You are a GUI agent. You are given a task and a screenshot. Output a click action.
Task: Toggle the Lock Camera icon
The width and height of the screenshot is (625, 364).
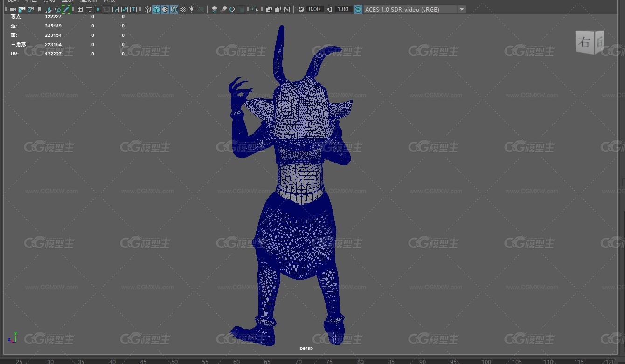pos(21,9)
